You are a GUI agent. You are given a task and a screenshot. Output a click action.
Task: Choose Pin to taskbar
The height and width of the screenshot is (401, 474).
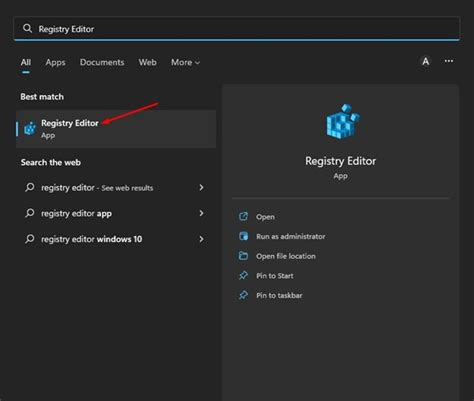pyautogui.click(x=279, y=295)
